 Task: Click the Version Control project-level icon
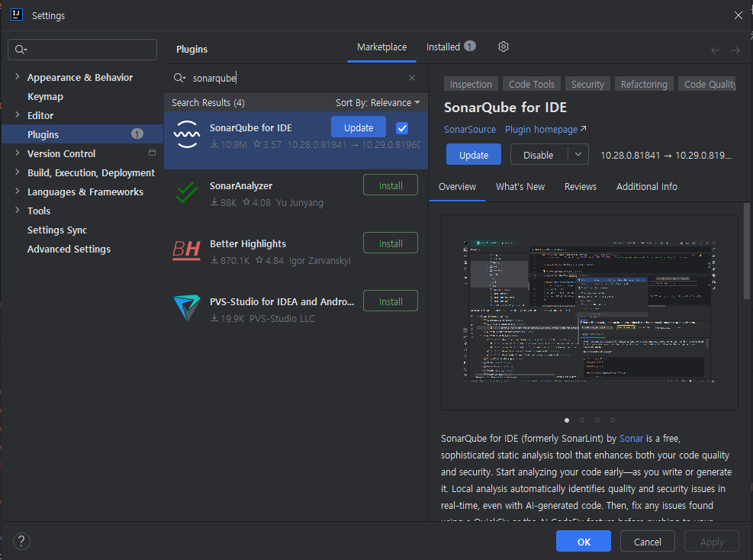(153, 153)
